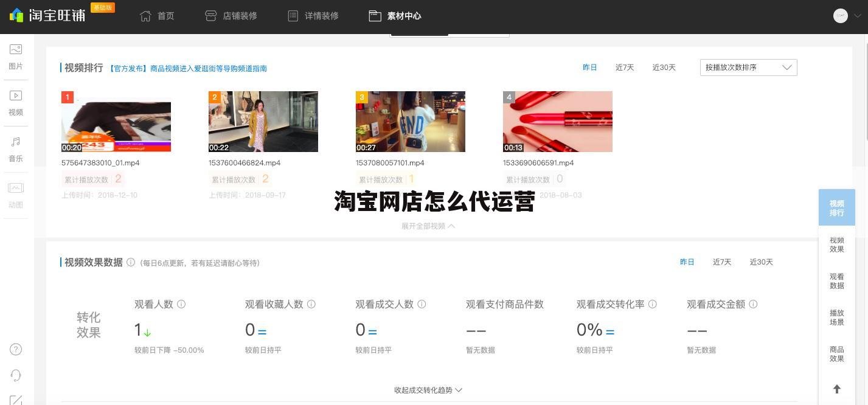Click the back-to-top arrow icon
868x405 pixels.
[x=837, y=389]
